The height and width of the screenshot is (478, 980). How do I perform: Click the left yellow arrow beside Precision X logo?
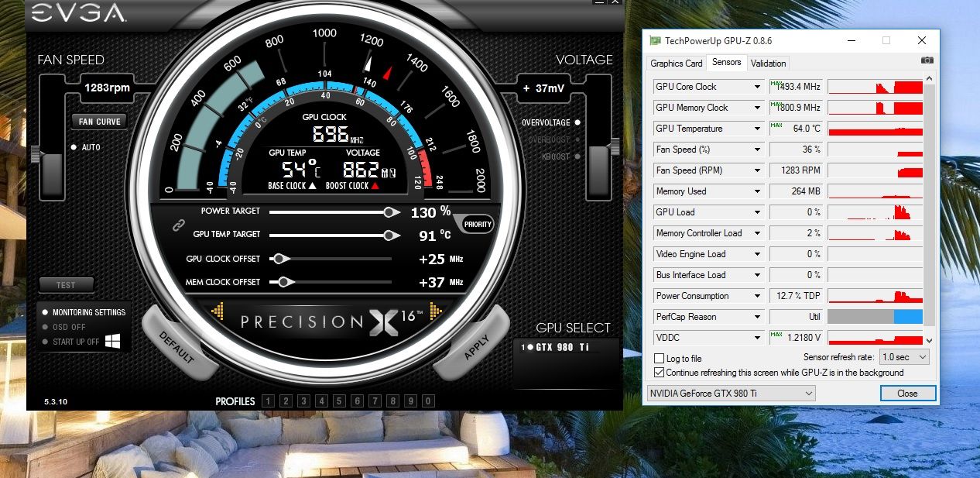[x=218, y=312]
